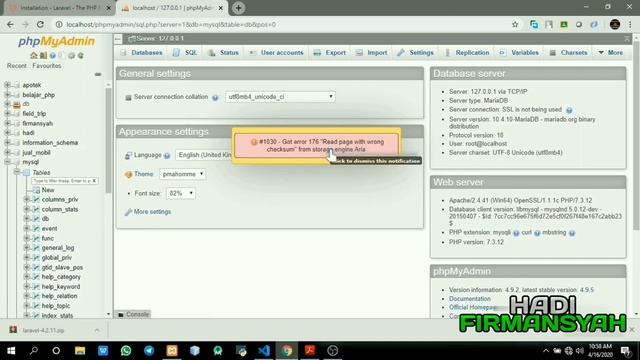Screen dimensions: 640x360
Task: Open File Explorer from taskbar
Action: point(80,351)
